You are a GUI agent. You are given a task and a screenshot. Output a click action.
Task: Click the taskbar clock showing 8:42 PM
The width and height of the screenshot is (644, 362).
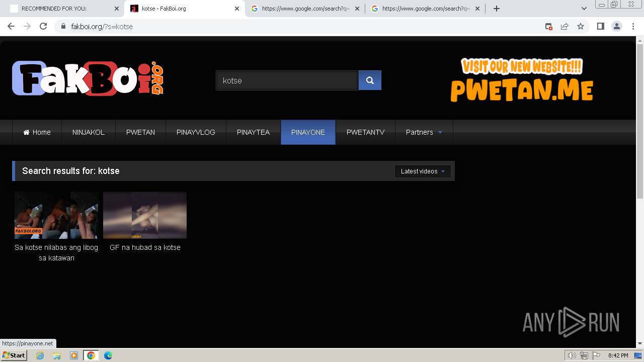tap(618, 355)
